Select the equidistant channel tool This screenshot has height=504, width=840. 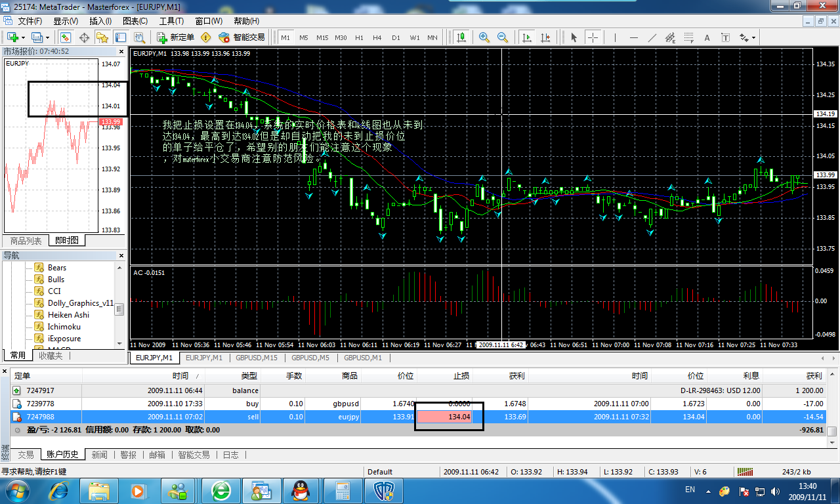(670, 37)
